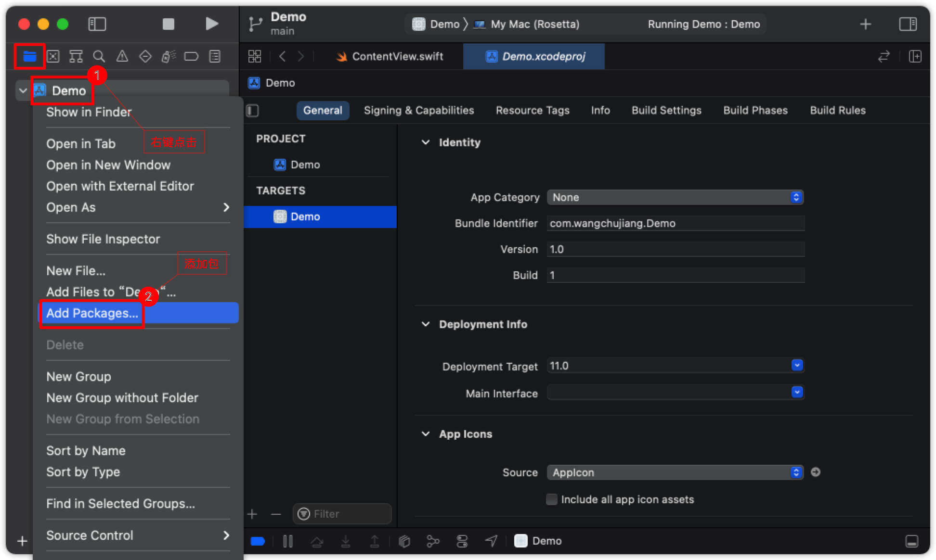Open the App Category dropdown
The image size is (936, 560).
tap(675, 197)
